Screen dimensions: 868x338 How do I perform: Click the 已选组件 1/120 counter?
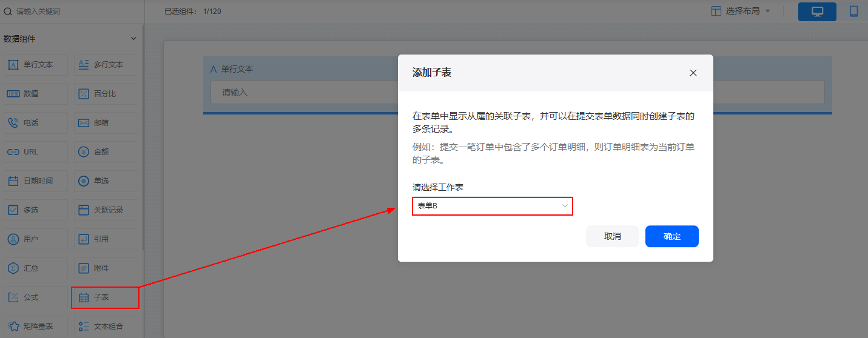(x=193, y=12)
